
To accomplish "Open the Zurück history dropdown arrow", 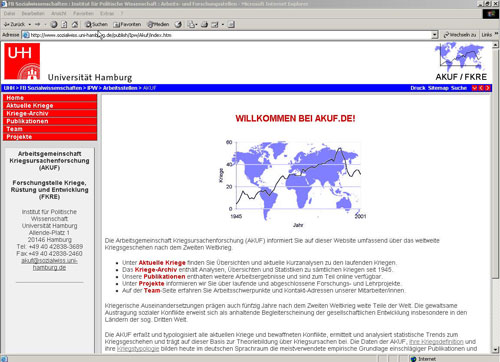I will click(29, 24).
